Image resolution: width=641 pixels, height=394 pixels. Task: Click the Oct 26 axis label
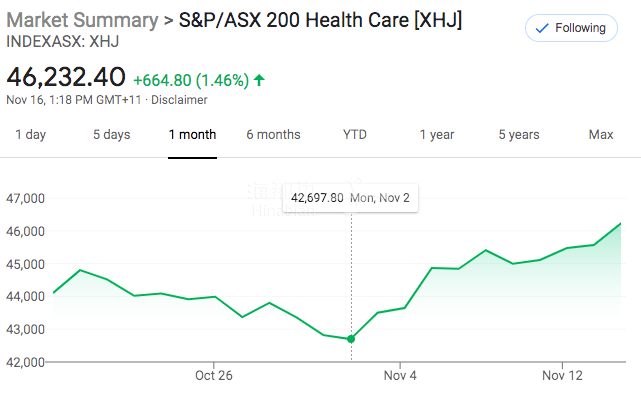point(213,375)
